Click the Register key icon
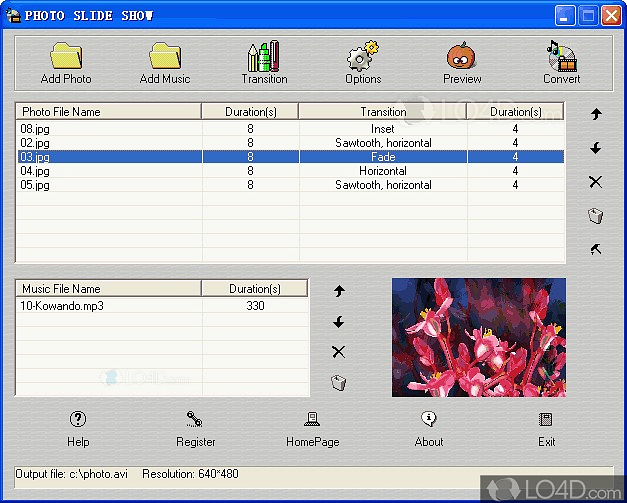 tap(195, 419)
